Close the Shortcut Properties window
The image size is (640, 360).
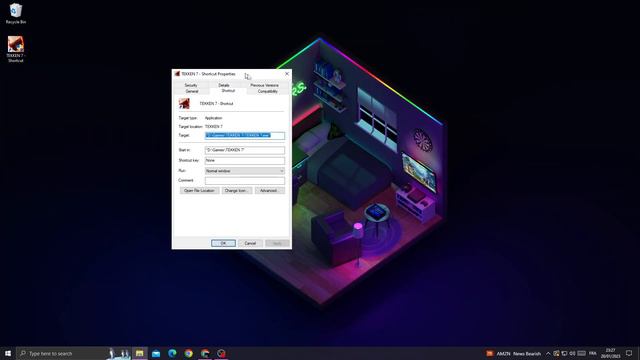[x=287, y=74]
